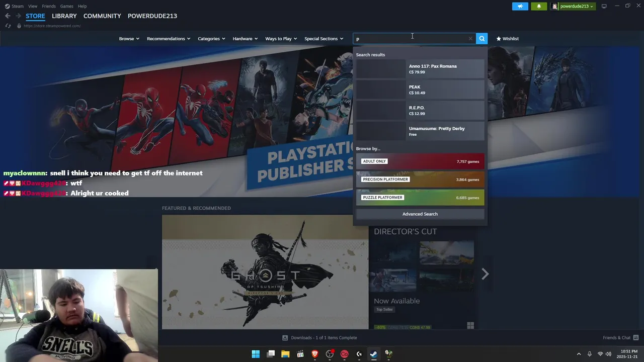The image size is (644, 362).
Task: Open the notifications bell
Action: click(539, 6)
